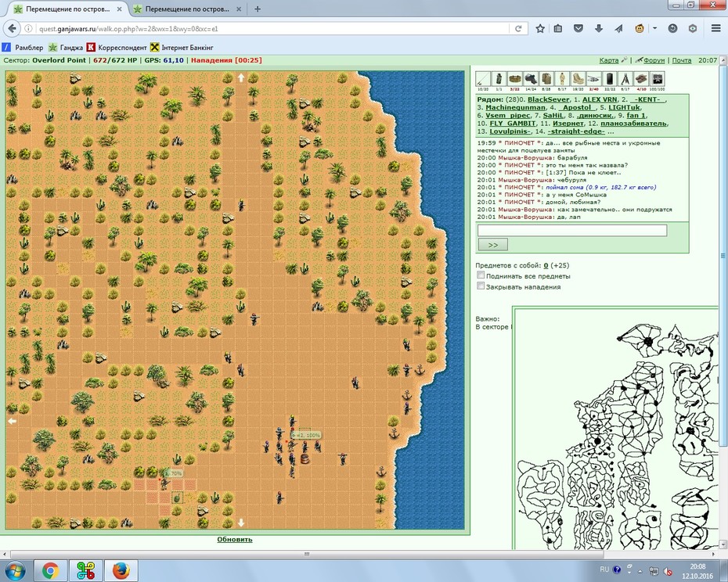Select the armor vest inventory item
This screenshot has height=582, width=728.
[x=546, y=79]
